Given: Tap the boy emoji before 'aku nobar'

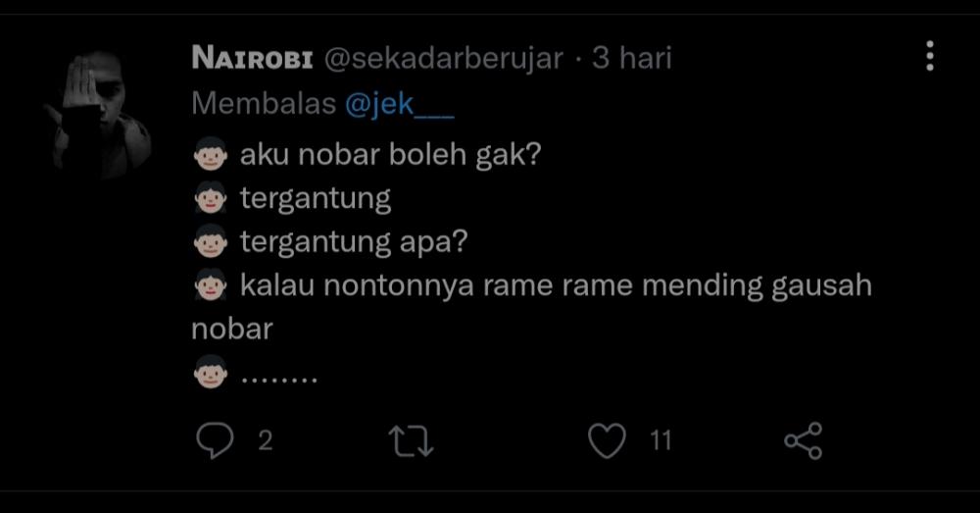Looking at the screenshot, I should coord(211,154).
